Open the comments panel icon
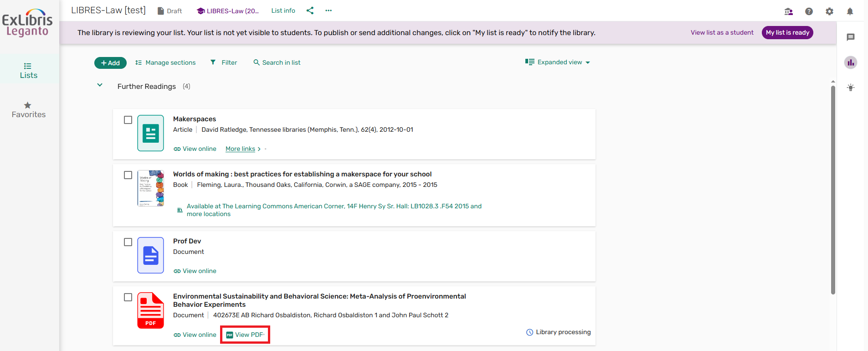The height and width of the screenshot is (351, 868). pyautogui.click(x=850, y=37)
